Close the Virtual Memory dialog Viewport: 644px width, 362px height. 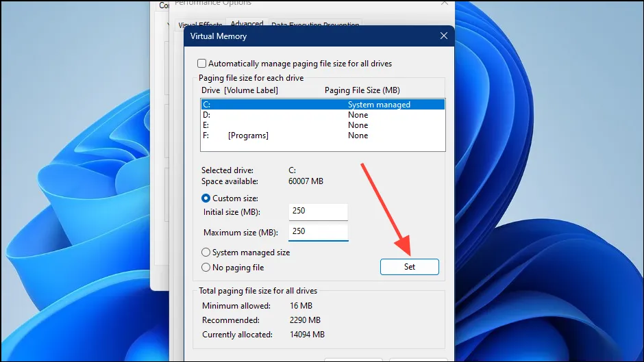(x=444, y=36)
